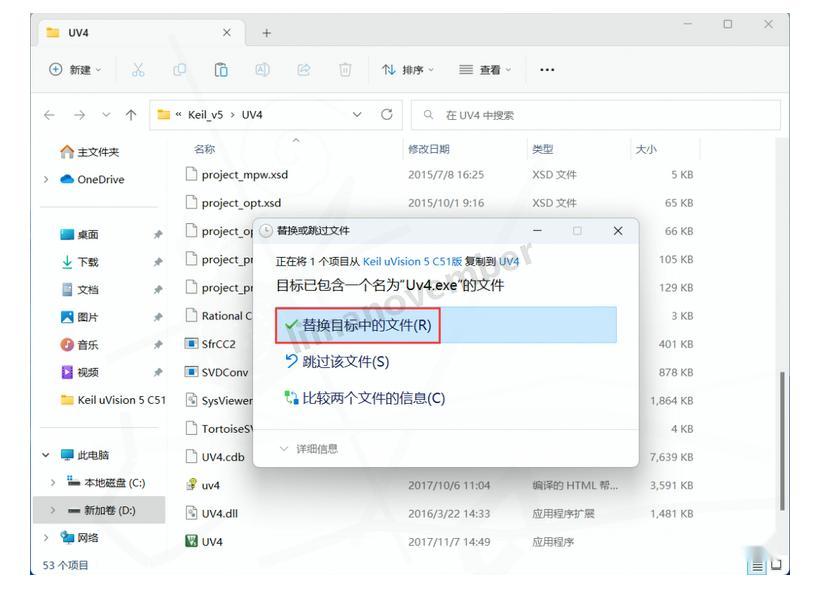
Task: Expand the Network (网络) chevron
Action: coord(46,537)
